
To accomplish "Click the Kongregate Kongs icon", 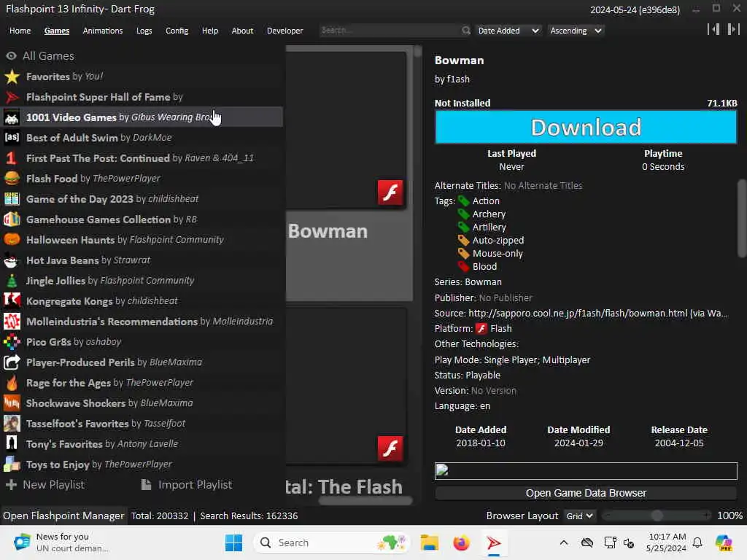I will (x=12, y=301).
